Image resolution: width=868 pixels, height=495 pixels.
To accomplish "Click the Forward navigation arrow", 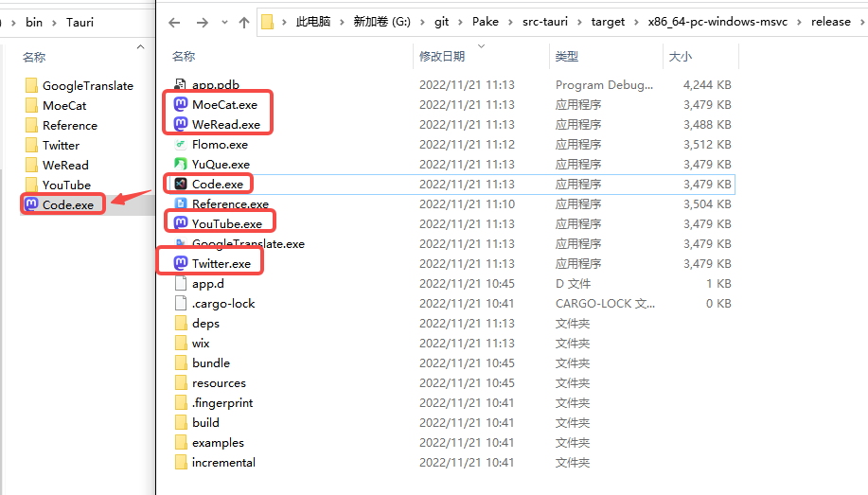I will coord(202,22).
